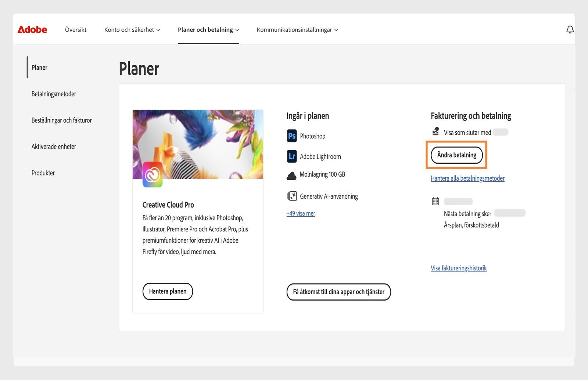
Task: Click Visa som slutar med text
Action: click(467, 132)
